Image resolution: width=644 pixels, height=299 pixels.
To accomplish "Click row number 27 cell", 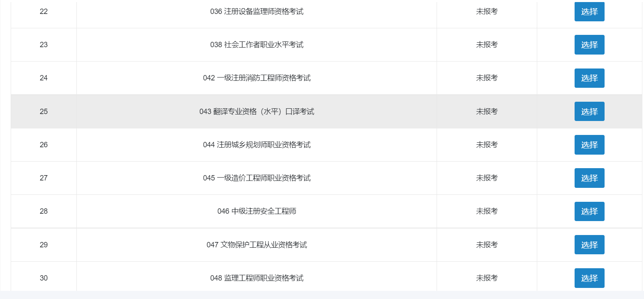I will [44, 178].
